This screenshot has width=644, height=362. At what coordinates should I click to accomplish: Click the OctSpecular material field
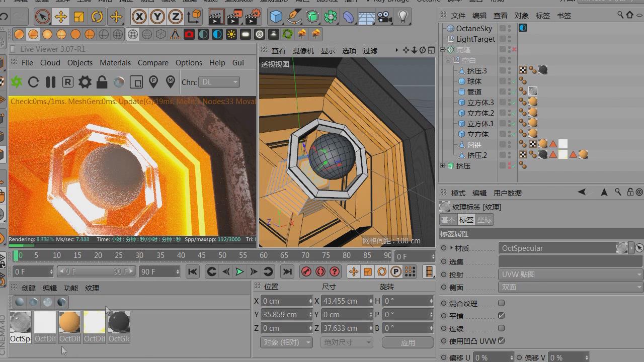[x=557, y=248]
